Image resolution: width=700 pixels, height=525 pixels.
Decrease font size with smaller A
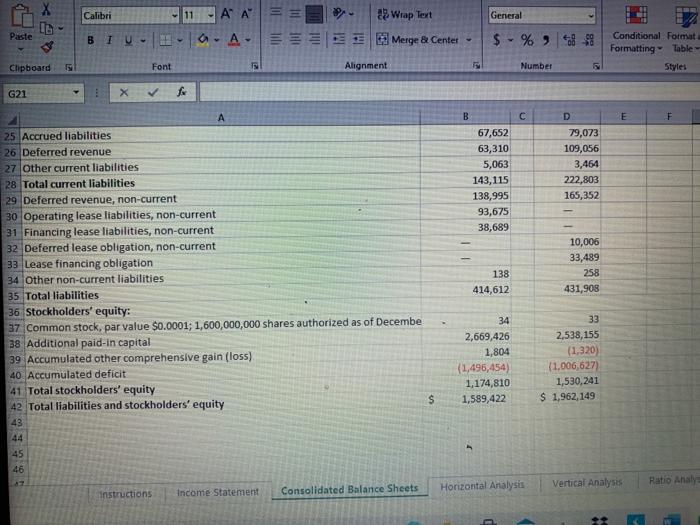[x=246, y=15]
